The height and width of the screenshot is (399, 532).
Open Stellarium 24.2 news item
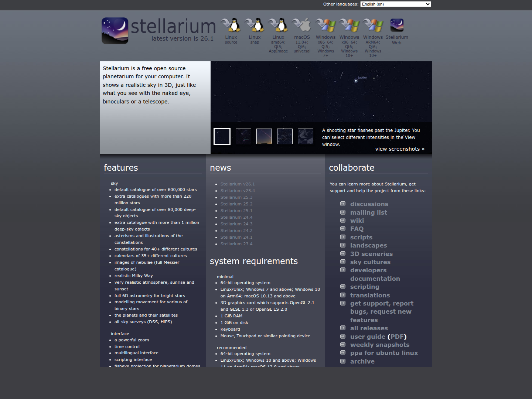click(x=236, y=231)
